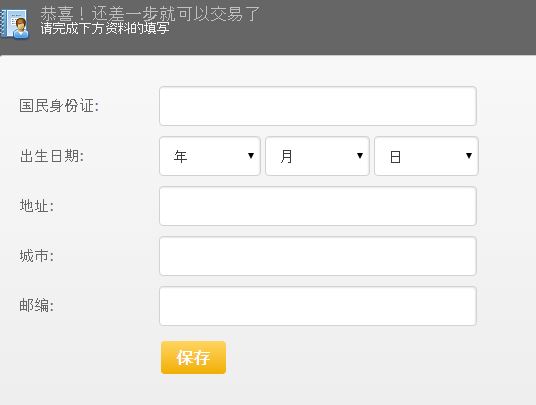Viewport: 536px width, 405px height.
Task: Click the arrow on the 月 selector
Action: 360,156
